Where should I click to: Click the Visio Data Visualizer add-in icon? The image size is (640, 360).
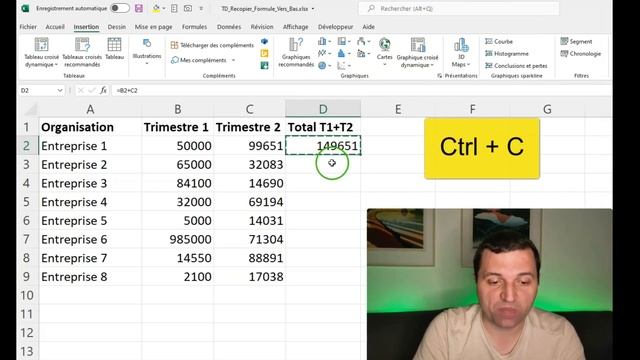[x=264, y=41]
